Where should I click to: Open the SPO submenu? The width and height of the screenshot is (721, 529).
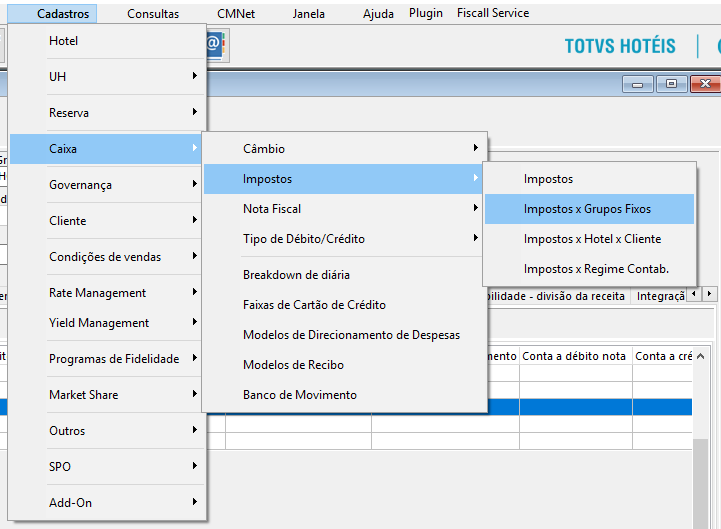coord(107,467)
